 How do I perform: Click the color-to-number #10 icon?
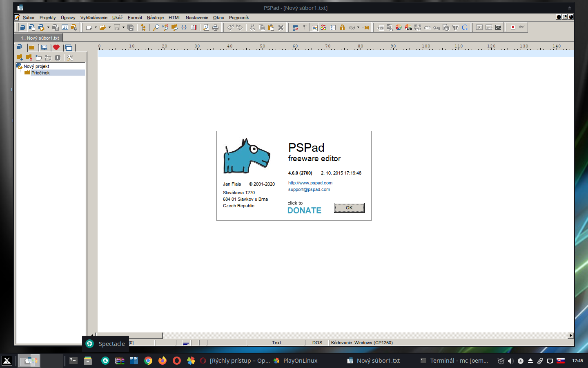click(408, 27)
